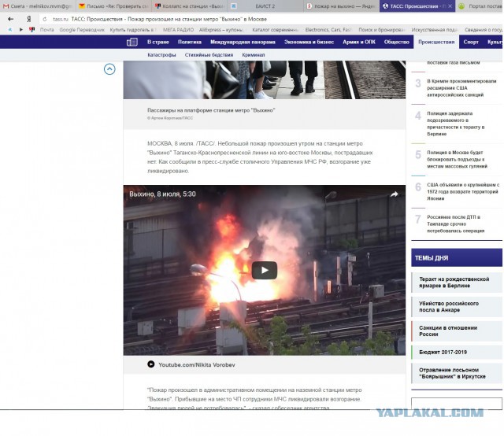This screenshot has width=504, height=436.
Task: Open topic 'Убийство российского посла в Анкаре'
Action: pos(457,307)
